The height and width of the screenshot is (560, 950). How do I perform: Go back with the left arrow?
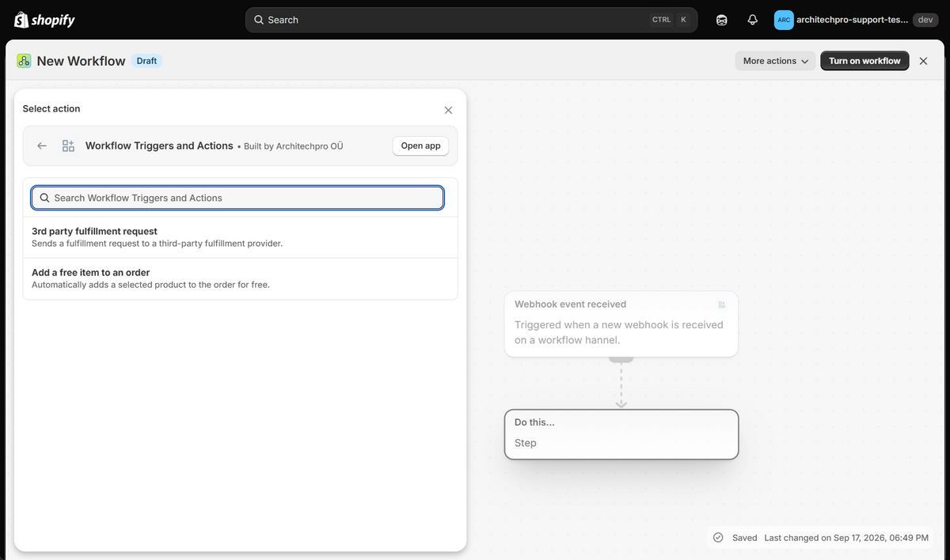42,146
